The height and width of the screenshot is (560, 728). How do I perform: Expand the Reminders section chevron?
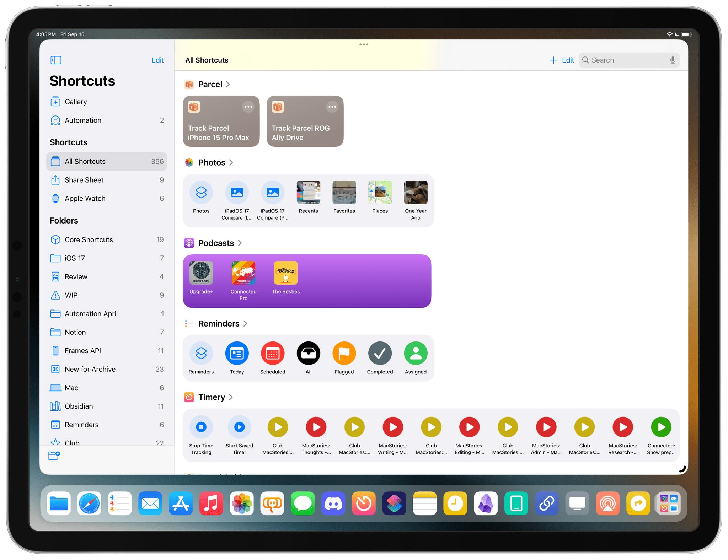(245, 324)
